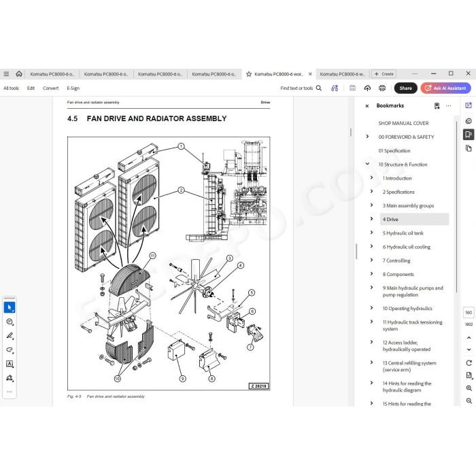Click the accessibility read-aloud icon in toolbar
476x476 pixels.
tap(335, 88)
